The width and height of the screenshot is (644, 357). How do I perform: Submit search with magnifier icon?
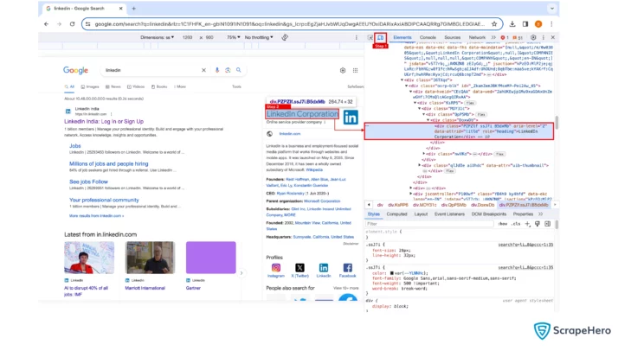(x=239, y=70)
